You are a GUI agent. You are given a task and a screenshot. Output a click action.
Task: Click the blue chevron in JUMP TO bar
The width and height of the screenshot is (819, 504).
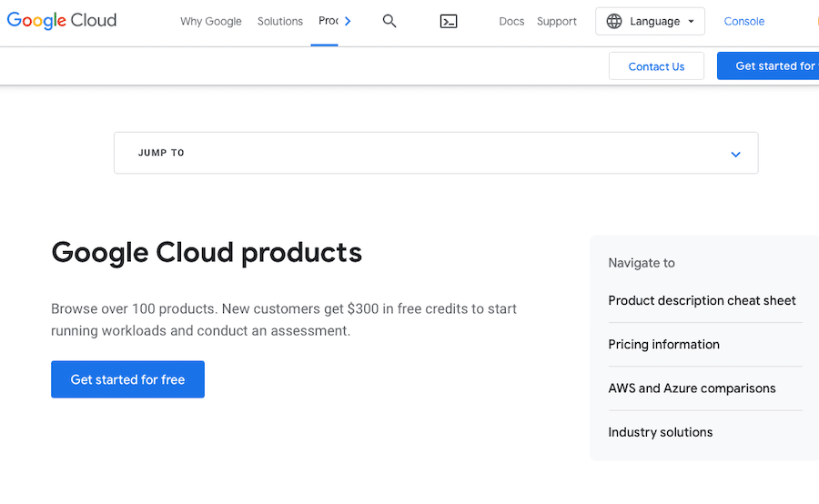coord(735,154)
